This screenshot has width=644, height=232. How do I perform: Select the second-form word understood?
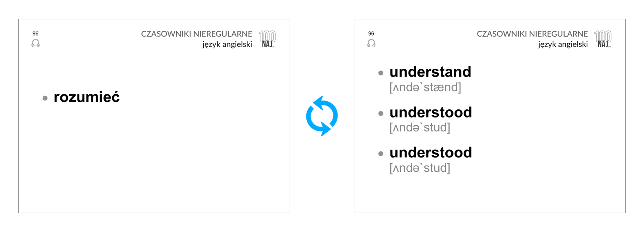(x=431, y=113)
